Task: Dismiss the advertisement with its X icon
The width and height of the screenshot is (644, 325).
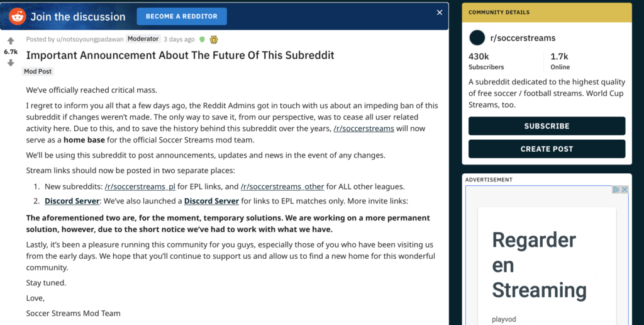Action: 625,190
